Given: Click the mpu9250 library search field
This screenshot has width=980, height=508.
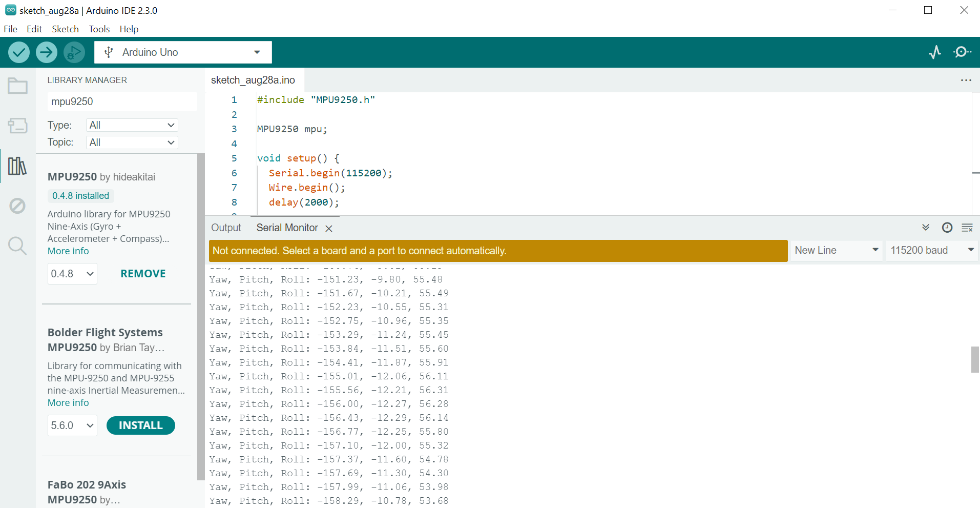Looking at the screenshot, I should pyautogui.click(x=122, y=101).
